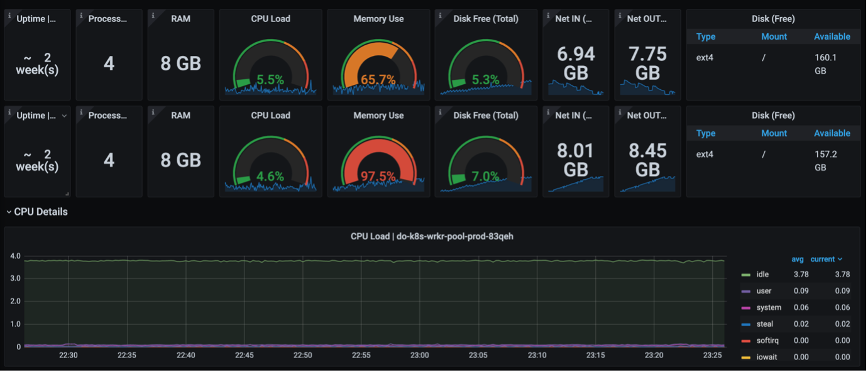Show info for Net OUT panel reading 7.75 GB

pos(620,15)
